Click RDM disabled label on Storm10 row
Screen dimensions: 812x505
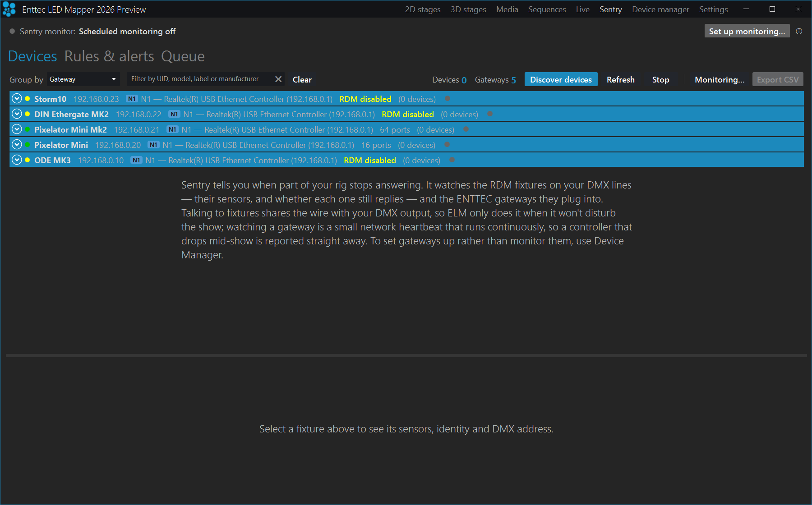tap(365, 99)
